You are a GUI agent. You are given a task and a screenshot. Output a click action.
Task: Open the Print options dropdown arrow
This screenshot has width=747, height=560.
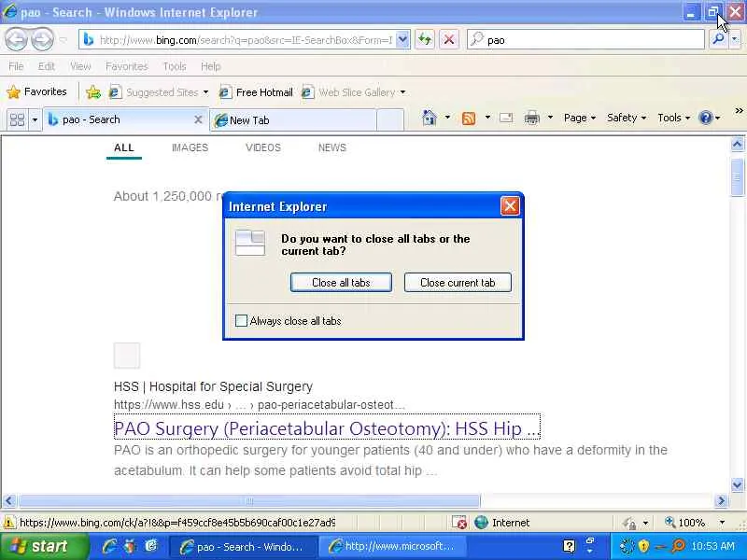[550, 118]
